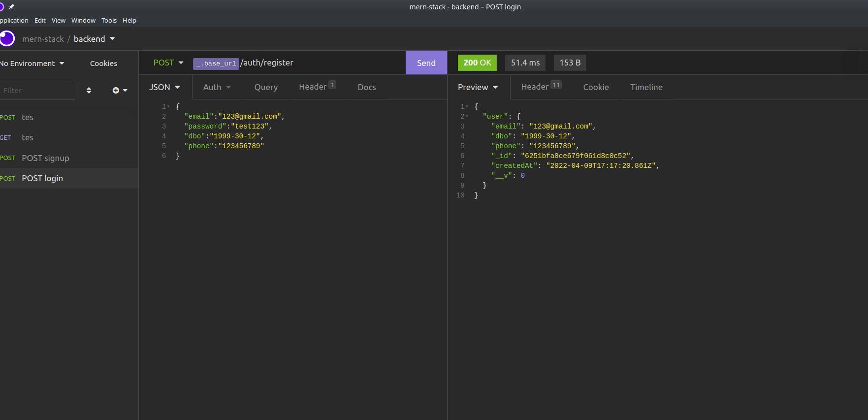Viewport: 868px width, 420px height.
Task: Click the 51.4 ms response time badge
Action: tap(525, 63)
